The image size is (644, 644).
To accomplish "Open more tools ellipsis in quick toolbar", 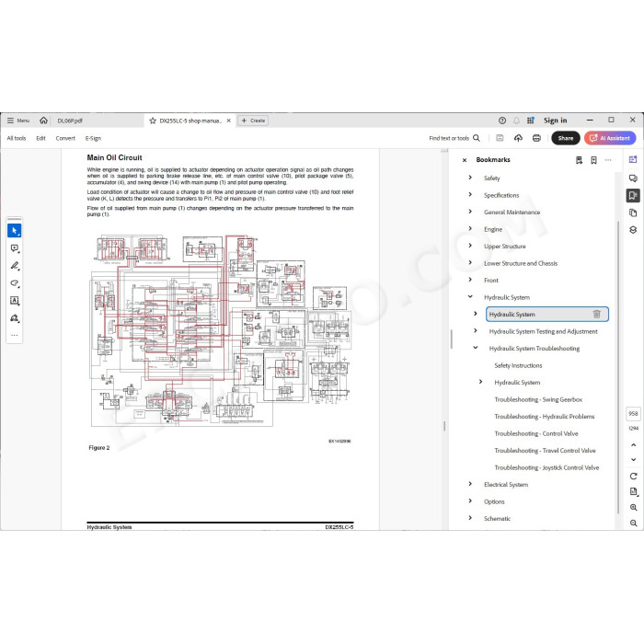I will [x=15, y=335].
